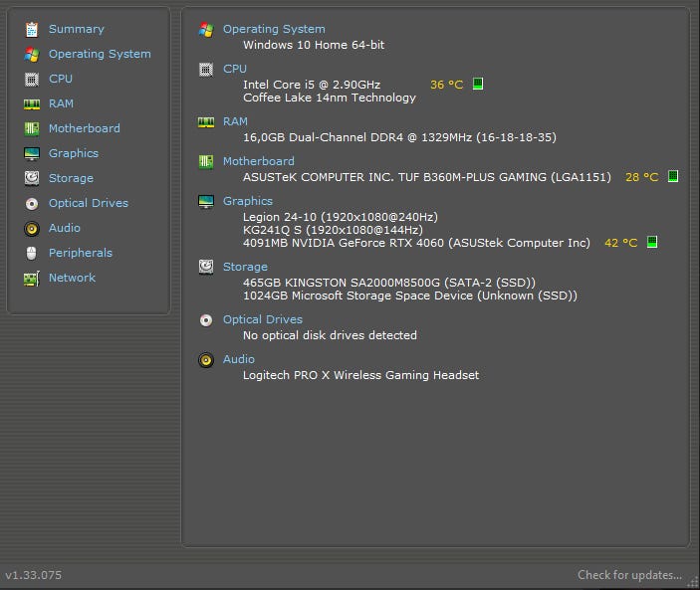This screenshot has width=700, height=590.
Task: Click the RAM heading link in main panel
Action: (x=235, y=121)
